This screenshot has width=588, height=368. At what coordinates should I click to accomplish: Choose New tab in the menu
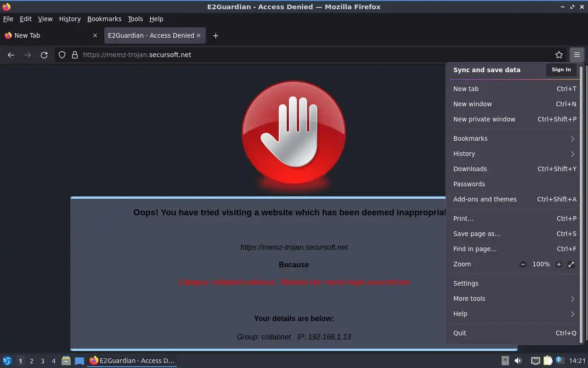pos(514,89)
